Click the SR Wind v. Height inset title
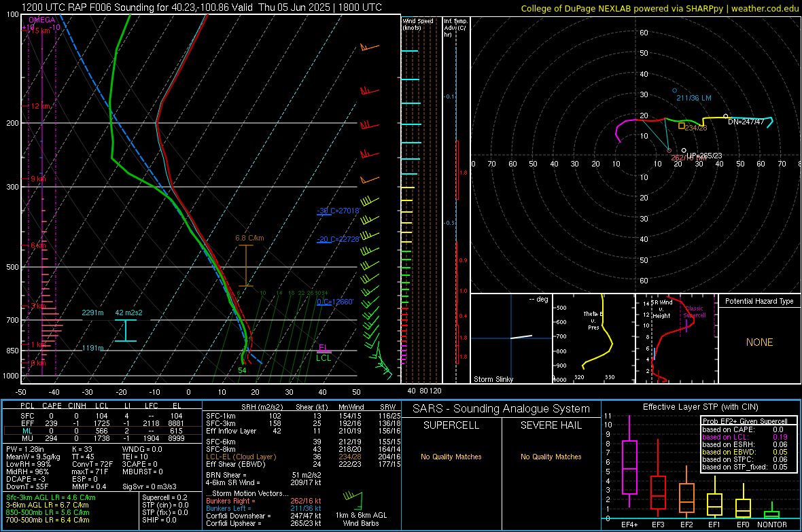This screenshot has width=802, height=532. coord(661,309)
